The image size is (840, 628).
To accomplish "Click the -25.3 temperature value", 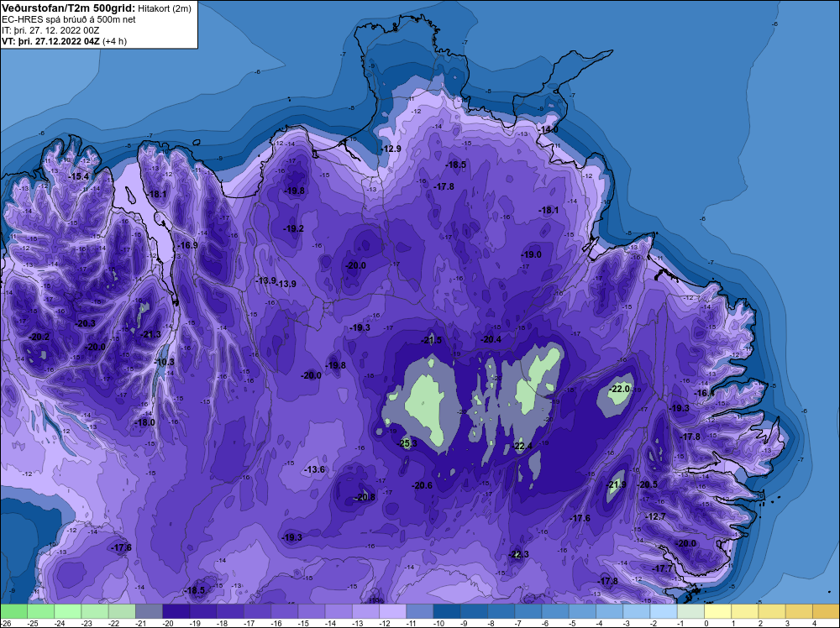I will click(x=407, y=443).
